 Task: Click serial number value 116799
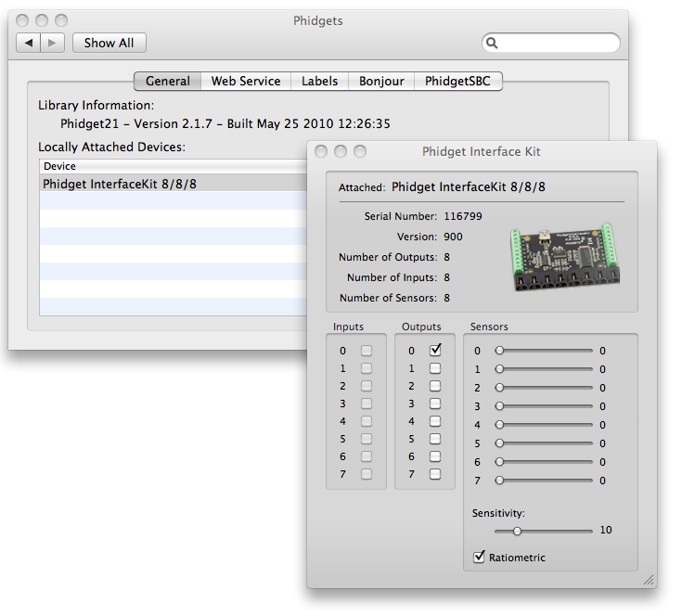tap(463, 216)
